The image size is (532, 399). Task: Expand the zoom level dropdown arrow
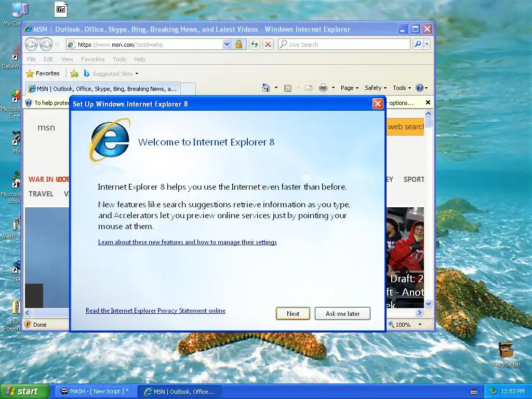pyautogui.click(x=420, y=325)
